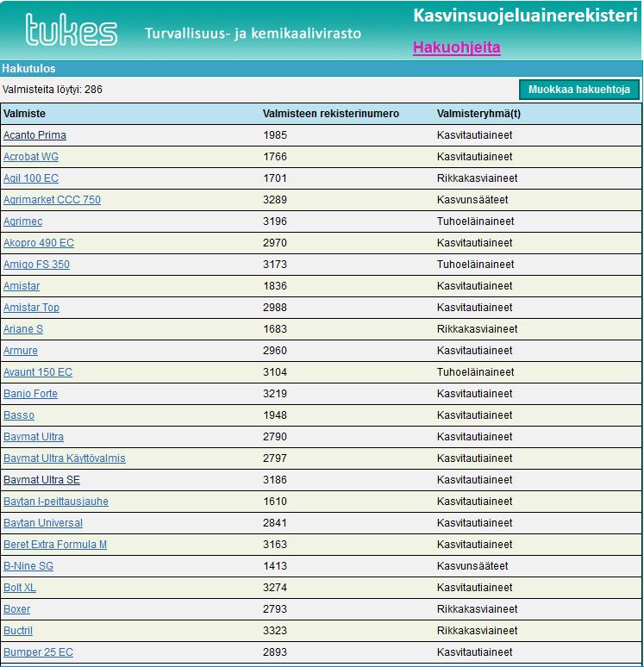Screen dimensions: 644x667
Task: Click register number 3323
Action: [x=275, y=631]
